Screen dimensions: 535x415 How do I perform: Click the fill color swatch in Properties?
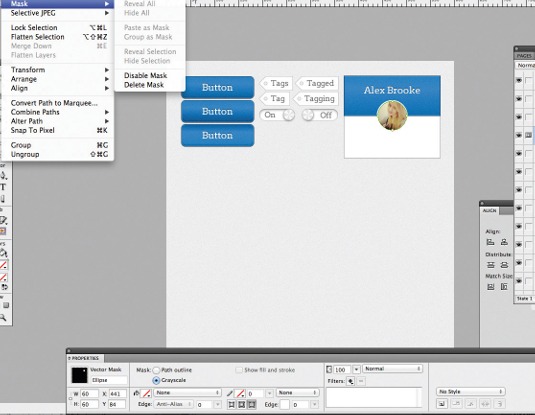point(146,393)
